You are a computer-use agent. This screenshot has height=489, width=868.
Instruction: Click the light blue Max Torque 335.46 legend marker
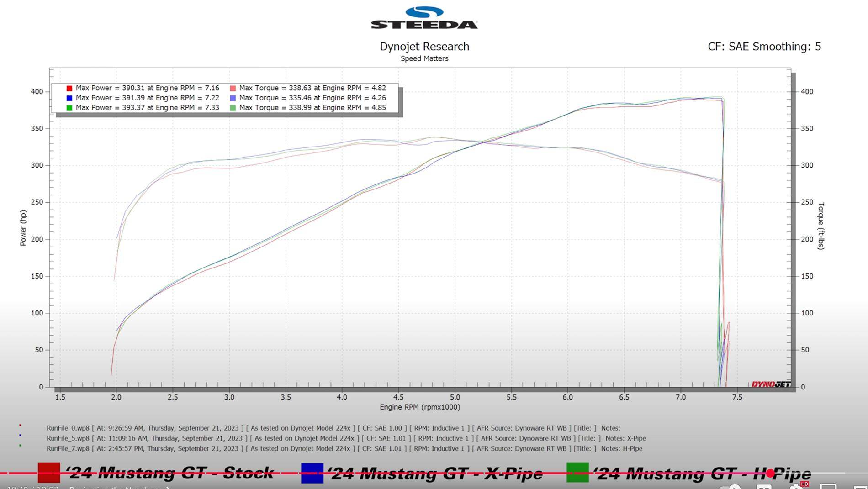(x=233, y=98)
